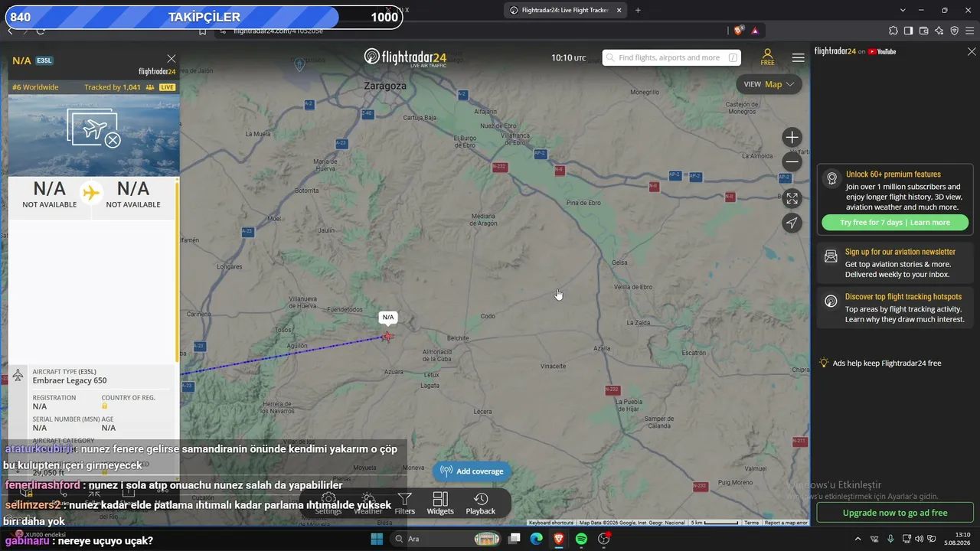Zoom out with the minus button
The width and height of the screenshot is (980, 551).
coord(792,161)
